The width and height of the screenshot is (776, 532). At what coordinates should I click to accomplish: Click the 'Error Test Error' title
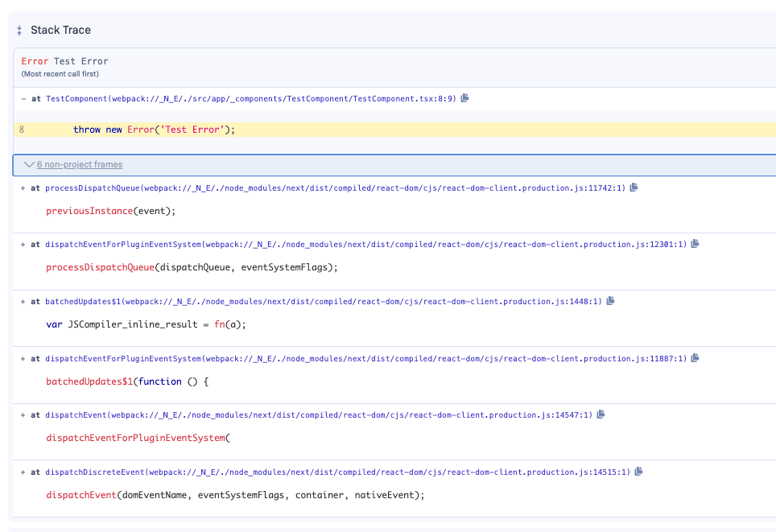(x=64, y=61)
